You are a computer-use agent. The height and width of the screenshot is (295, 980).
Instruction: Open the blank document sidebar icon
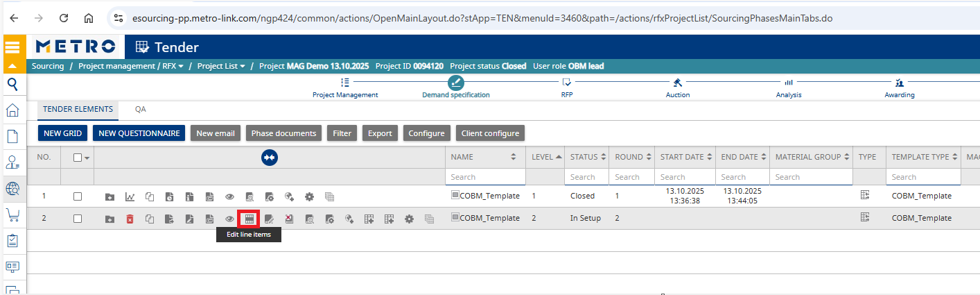pos(12,136)
